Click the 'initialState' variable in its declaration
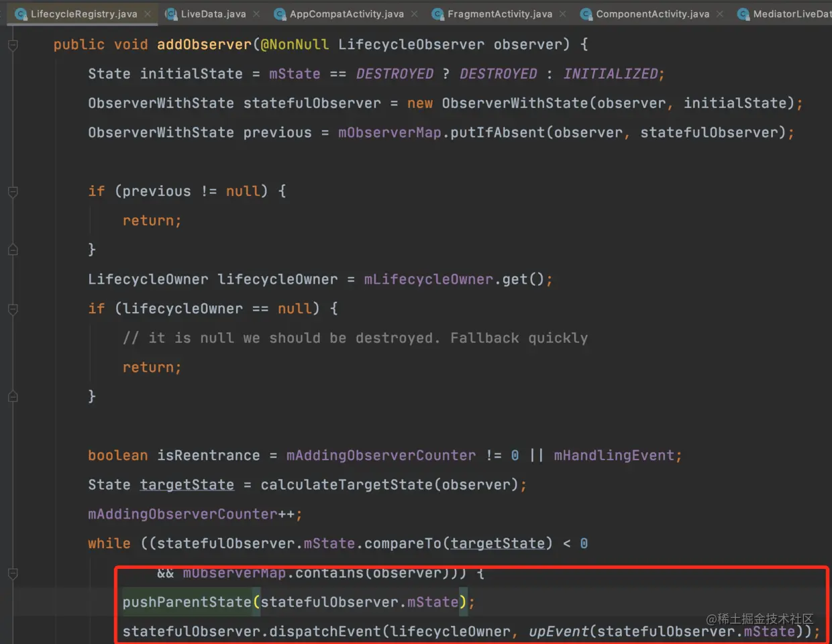The height and width of the screenshot is (644, 832). 191,74
